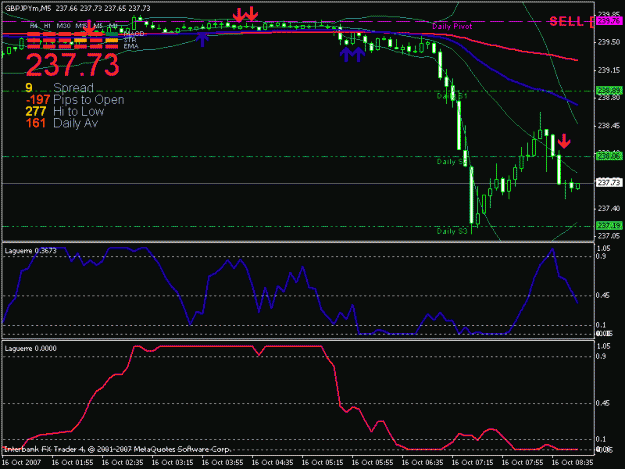The image size is (625, 469).
Task: Click the green 237.19 price tag
Action: (x=609, y=226)
